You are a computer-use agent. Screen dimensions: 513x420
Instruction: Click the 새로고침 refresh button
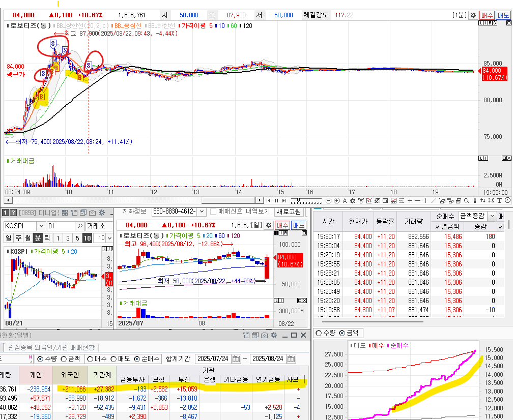[289, 212]
